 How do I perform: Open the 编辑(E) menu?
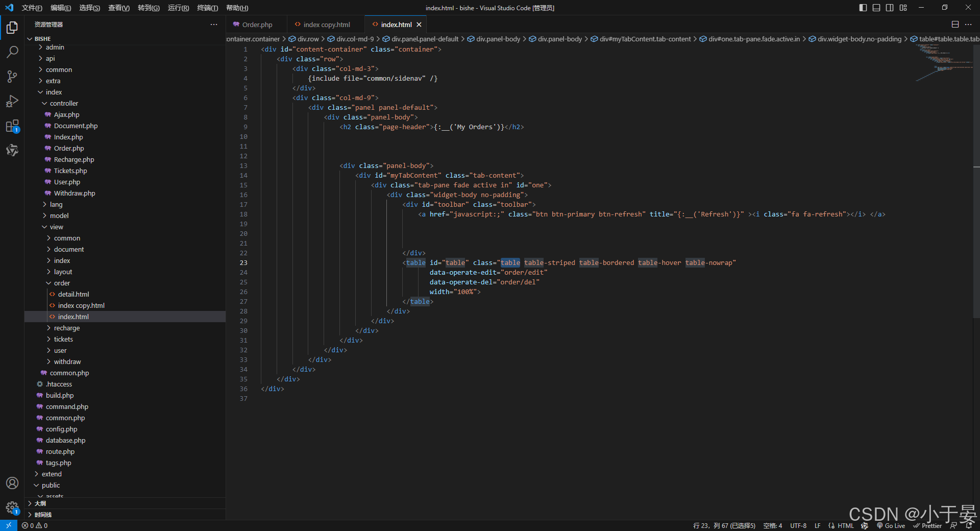[61, 8]
